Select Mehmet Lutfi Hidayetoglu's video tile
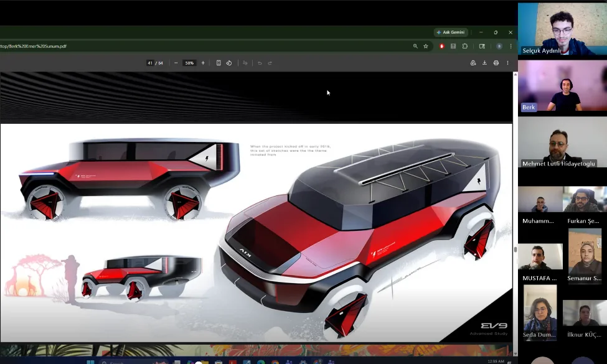This screenshot has height=364, width=607. (x=562, y=142)
